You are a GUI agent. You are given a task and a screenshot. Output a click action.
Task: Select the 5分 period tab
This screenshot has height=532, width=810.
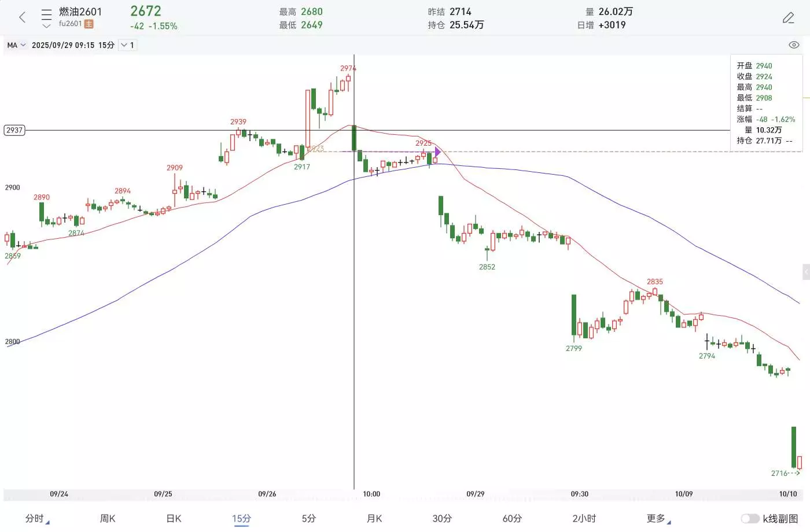[308, 519]
